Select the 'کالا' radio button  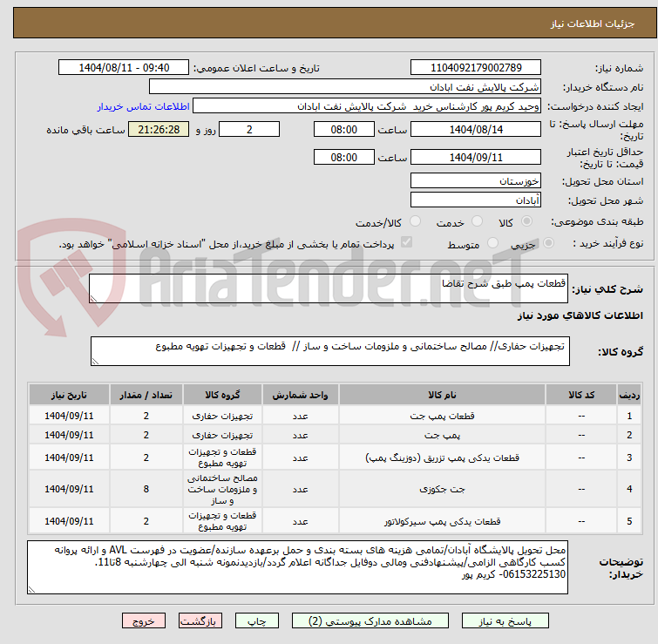pyautogui.click(x=526, y=221)
